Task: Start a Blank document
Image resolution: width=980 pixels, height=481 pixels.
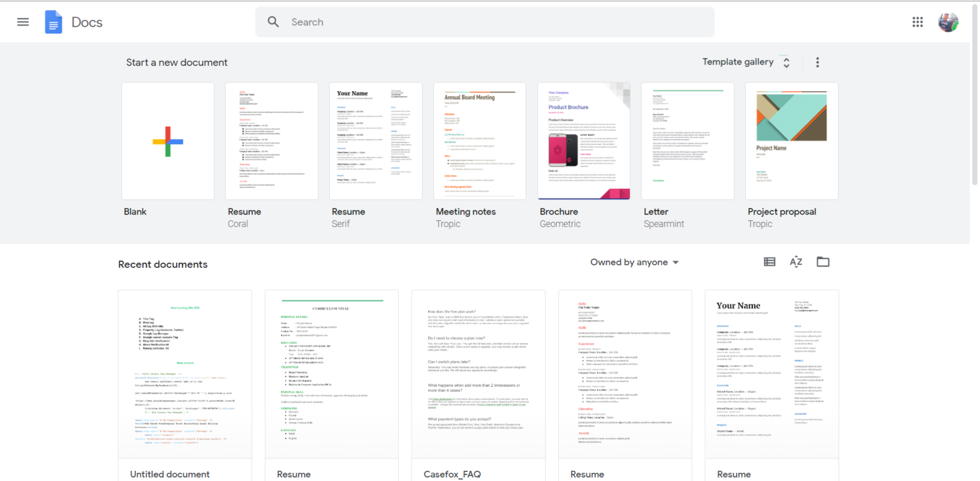Action: point(167,140)
